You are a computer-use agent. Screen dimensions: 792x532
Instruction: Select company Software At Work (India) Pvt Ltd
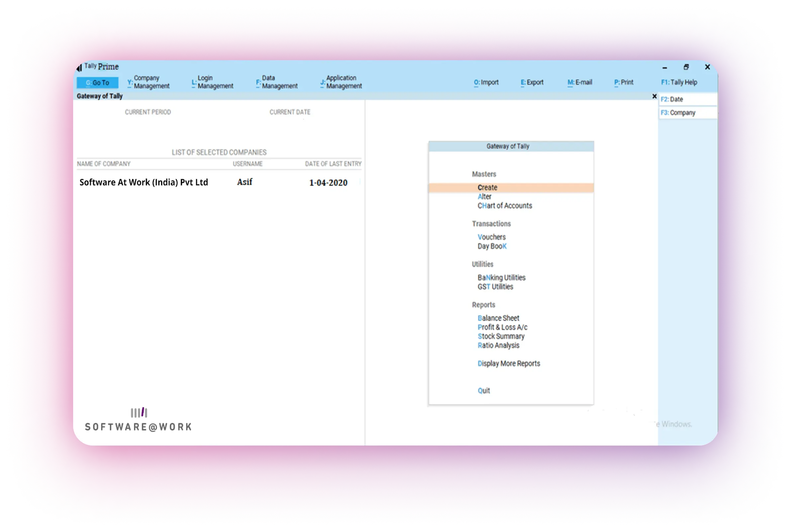[x=144, y=182]
